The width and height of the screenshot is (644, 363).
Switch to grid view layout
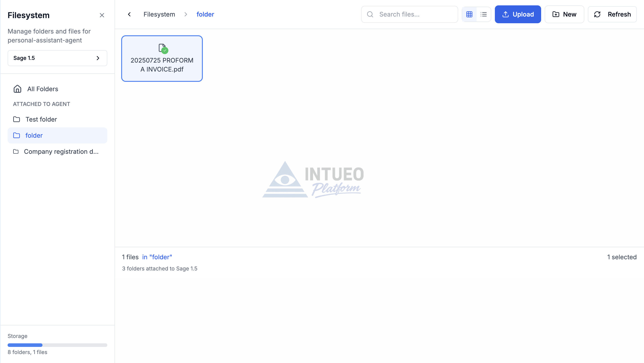click(469, 14)
